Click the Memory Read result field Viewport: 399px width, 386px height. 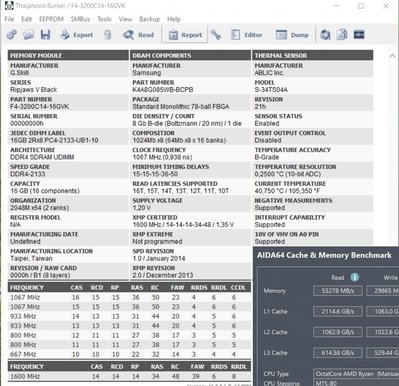(x=338, y=291)
